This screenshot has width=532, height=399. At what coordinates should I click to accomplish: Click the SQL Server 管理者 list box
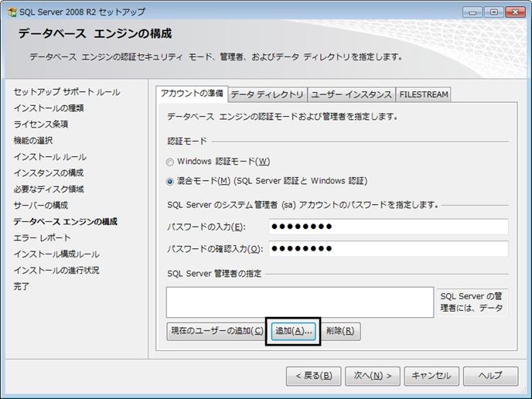point(300,302)
